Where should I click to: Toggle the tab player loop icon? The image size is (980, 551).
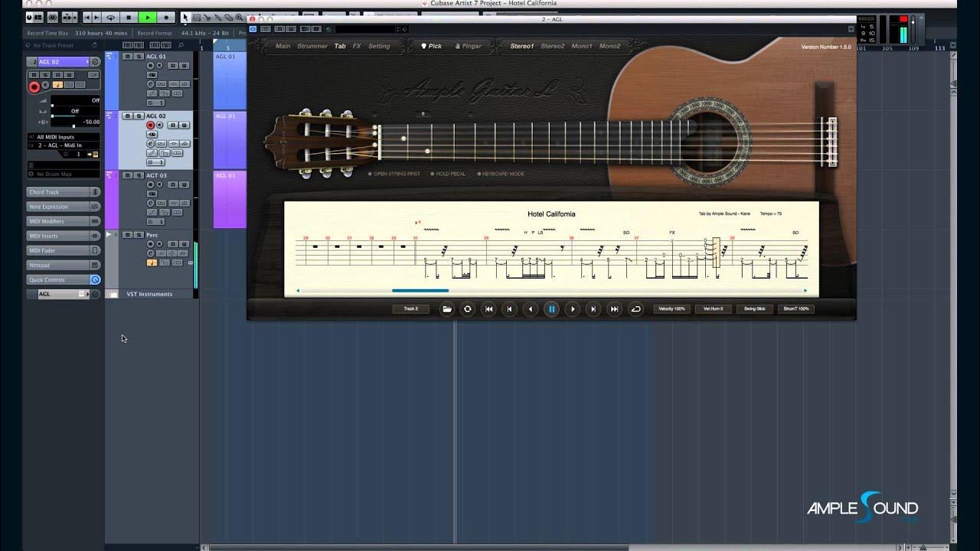coord(635,309)
